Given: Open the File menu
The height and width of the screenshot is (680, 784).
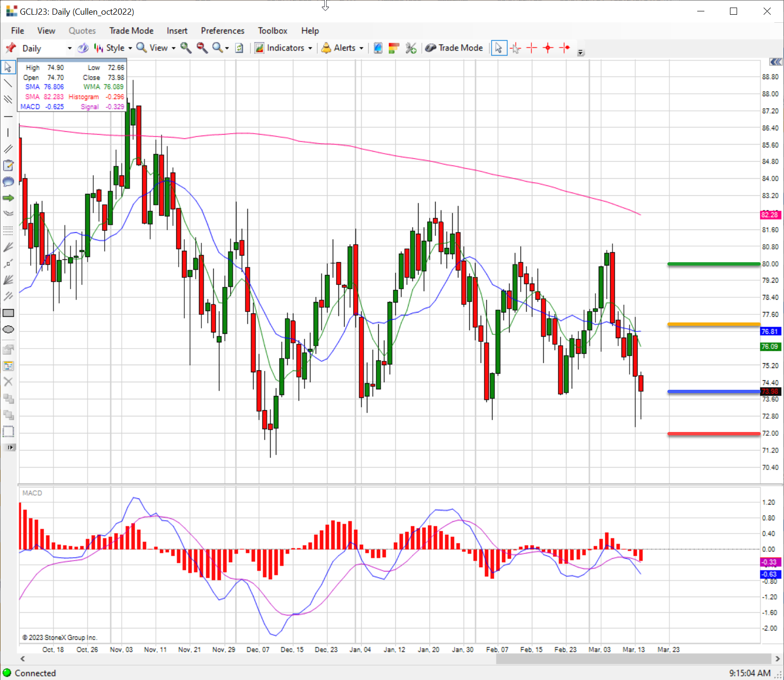Looking at the screenshot, I should (x=18, y=31).
